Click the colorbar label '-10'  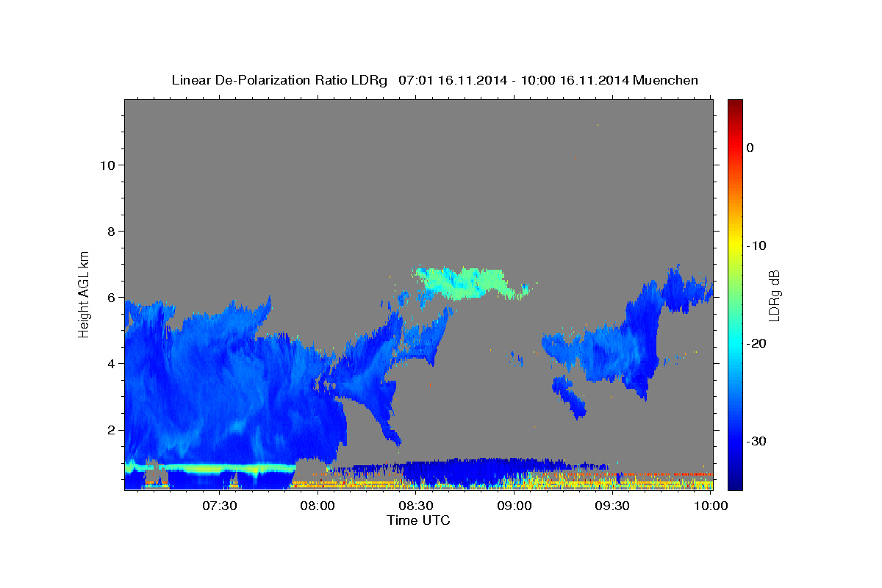(x=756, y=245)
